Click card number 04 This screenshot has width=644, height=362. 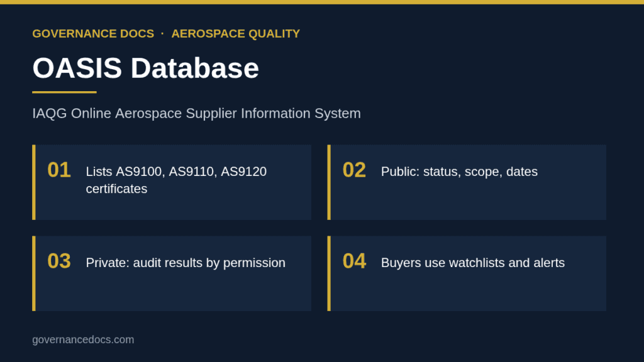click(354, 261)
